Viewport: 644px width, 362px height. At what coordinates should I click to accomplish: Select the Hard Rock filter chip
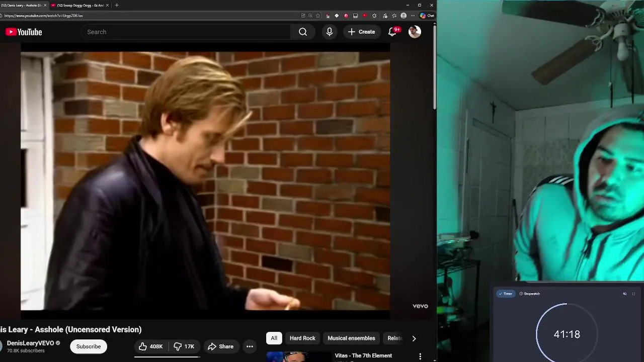pos(302,338)
